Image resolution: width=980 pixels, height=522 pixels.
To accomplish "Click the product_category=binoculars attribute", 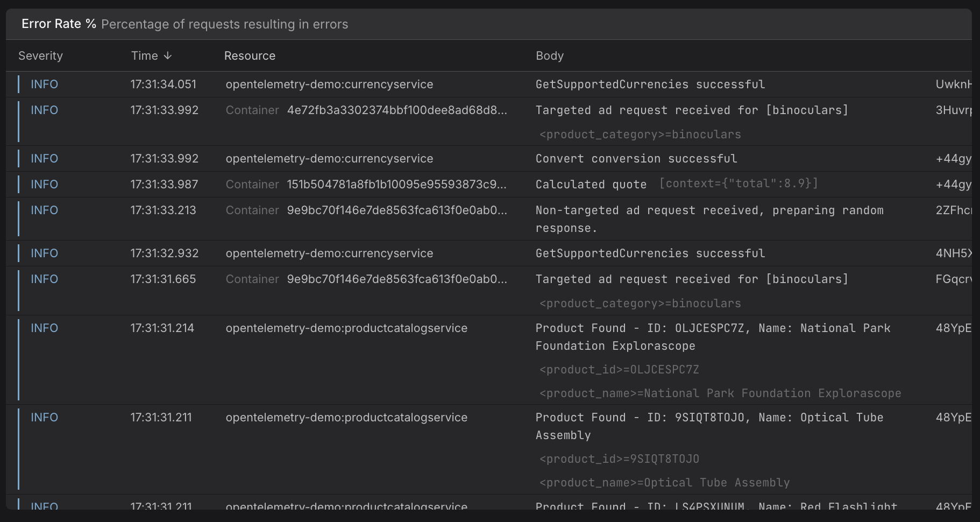I will (x=639, y=134).
